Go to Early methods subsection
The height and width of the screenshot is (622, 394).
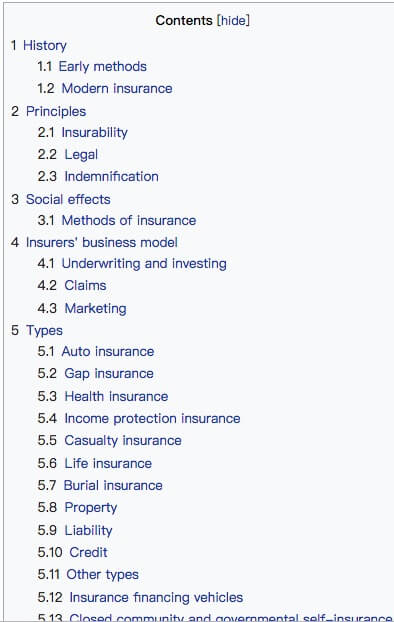[103, 66]
